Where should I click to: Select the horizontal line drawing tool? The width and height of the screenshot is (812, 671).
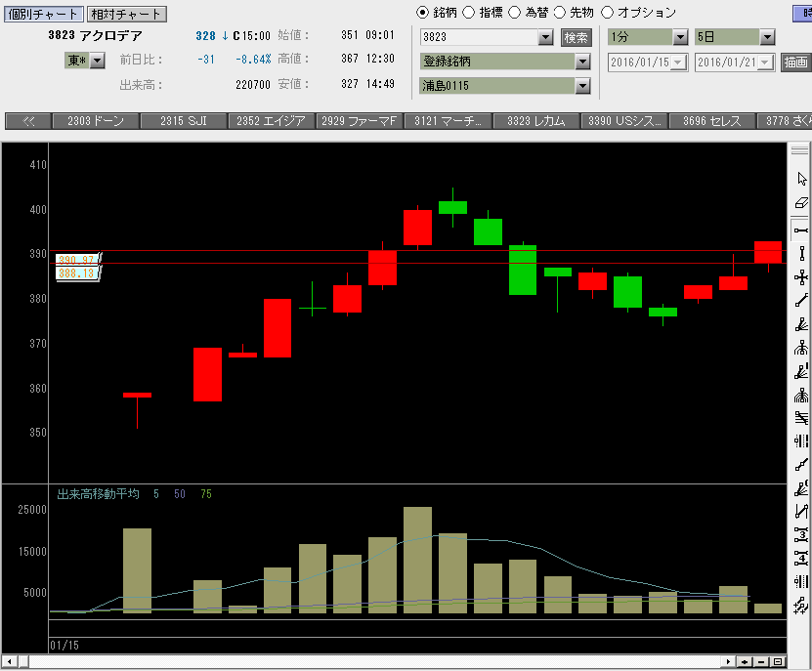(x=801, y=230)
